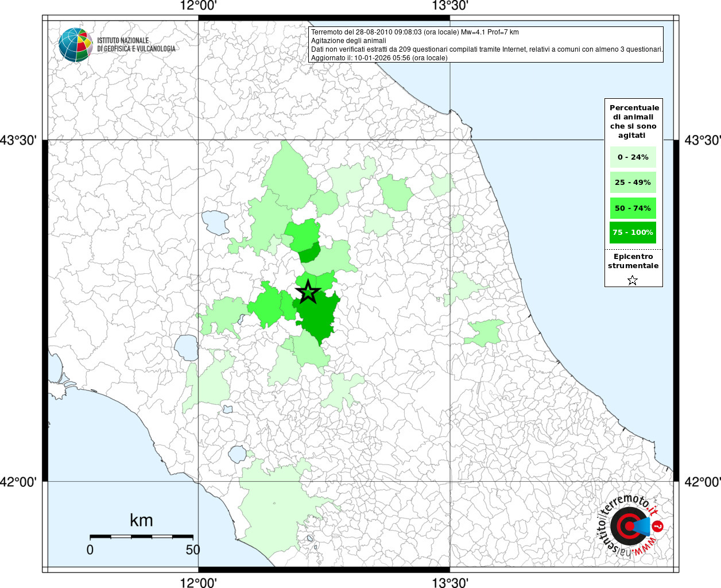Click the earthquake title line 'Terremoto del 28-08-2010'
Image resolution: width=721 pixels, height=588 pixels.
[414, 32]
